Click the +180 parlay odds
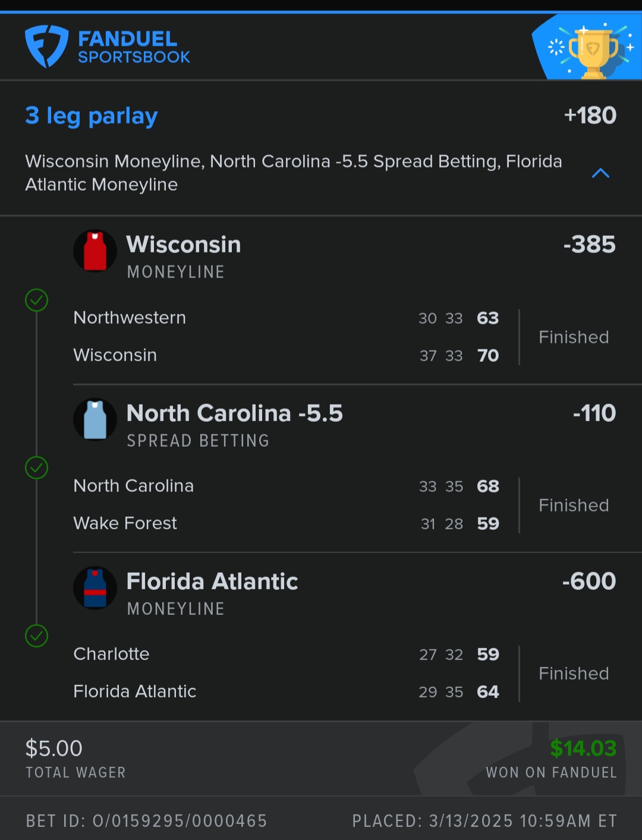The width and height of the screenshot is (642, 840). pyautogui.click(x=590, y=115)
